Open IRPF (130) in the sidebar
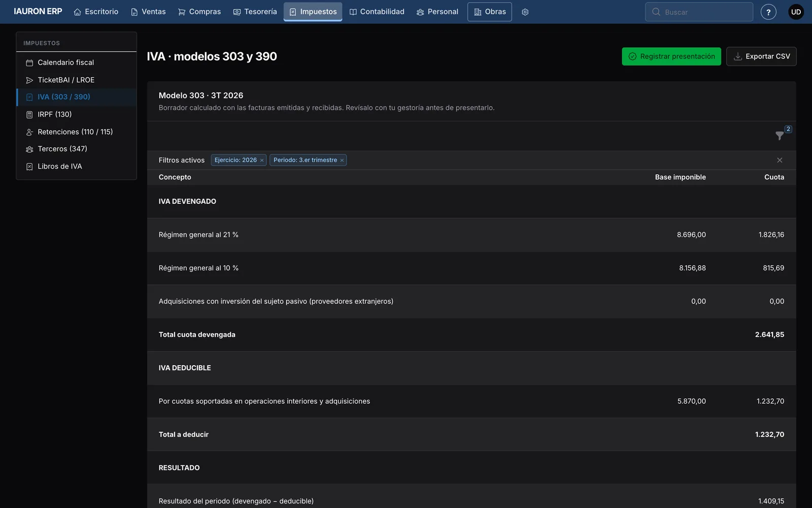Screen dimensions: 812x508 pyautogui.click(x=77, y=114)
